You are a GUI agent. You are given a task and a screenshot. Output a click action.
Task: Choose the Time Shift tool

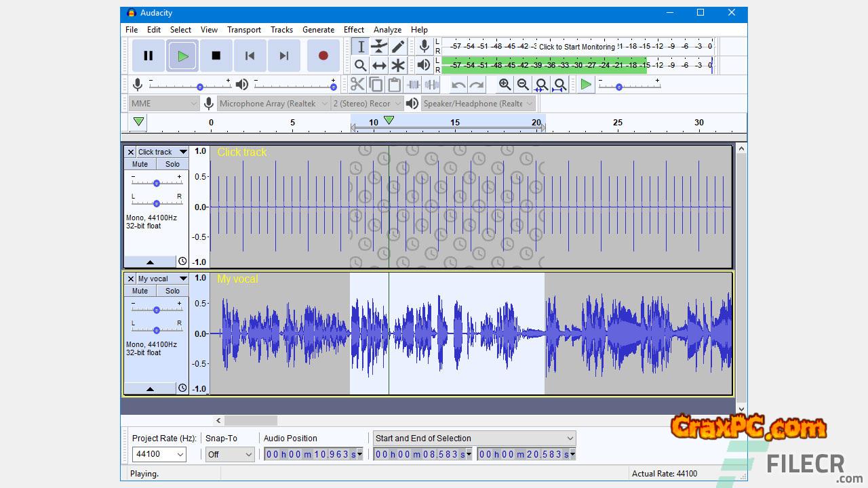tap(379, 65)
